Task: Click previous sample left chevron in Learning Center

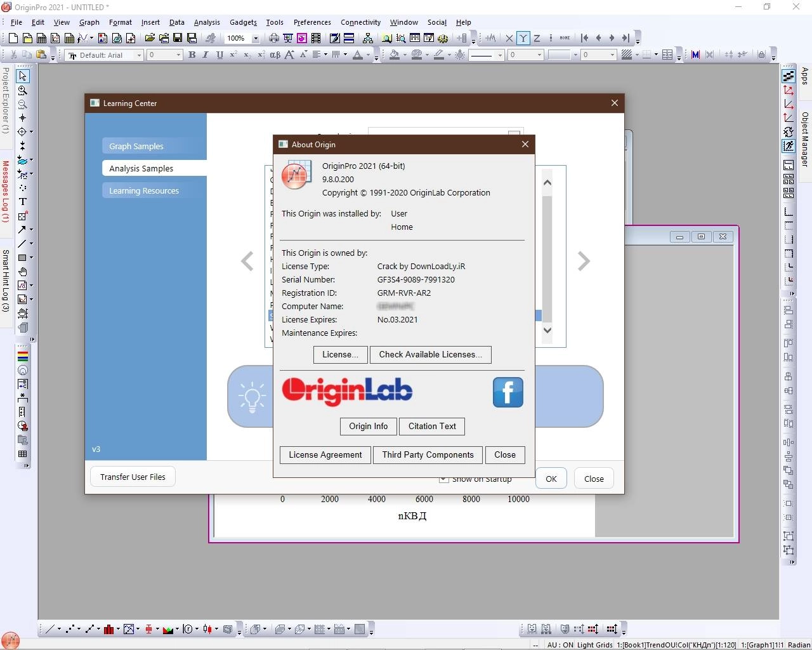Action: coord(247,261)
